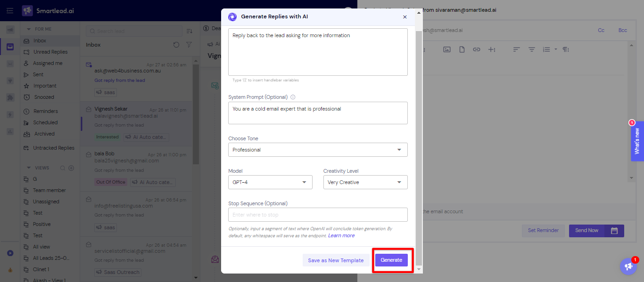This screenshot has height=282, width=644.
Task: Select the Team member view
Action: click(50, 190)
